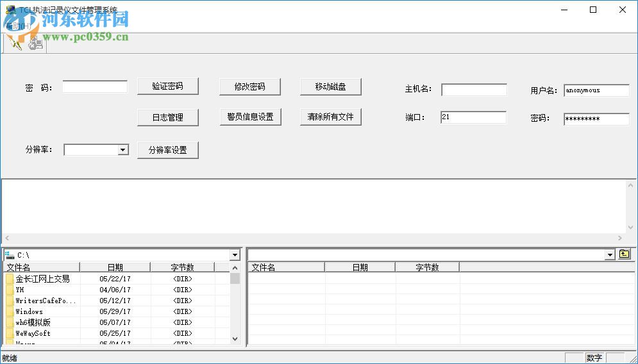Click the remote pane 字节数 column header
638x364 pixels.
[x=427, y=267]
